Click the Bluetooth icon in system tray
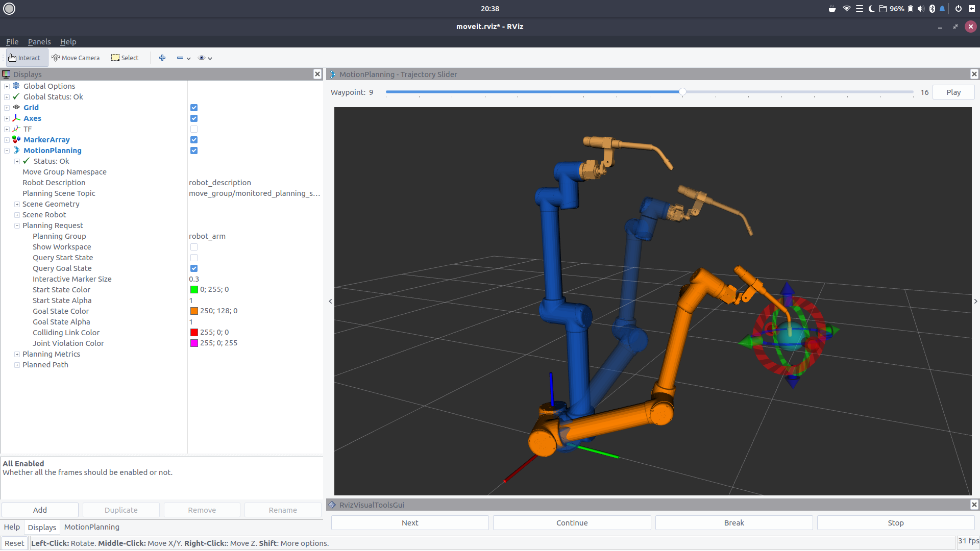The image size is (980, 551). coord(932,9)
